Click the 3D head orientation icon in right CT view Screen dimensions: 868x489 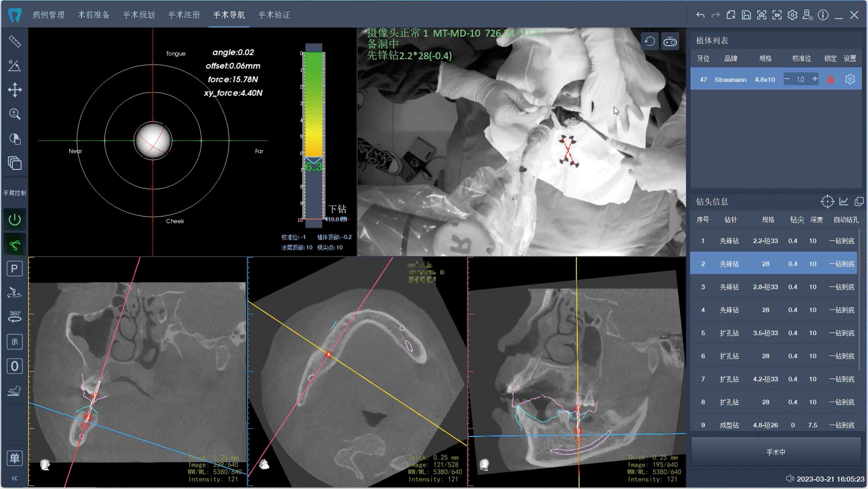484,465
